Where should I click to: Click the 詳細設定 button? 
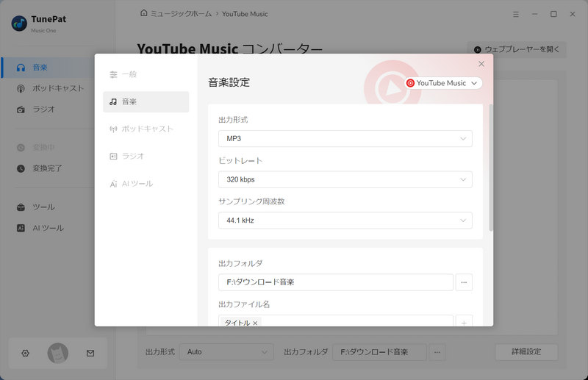[526, 352]
